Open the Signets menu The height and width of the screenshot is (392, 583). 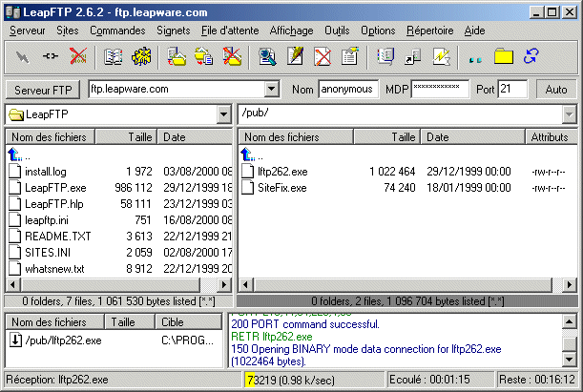pos(174,31)
